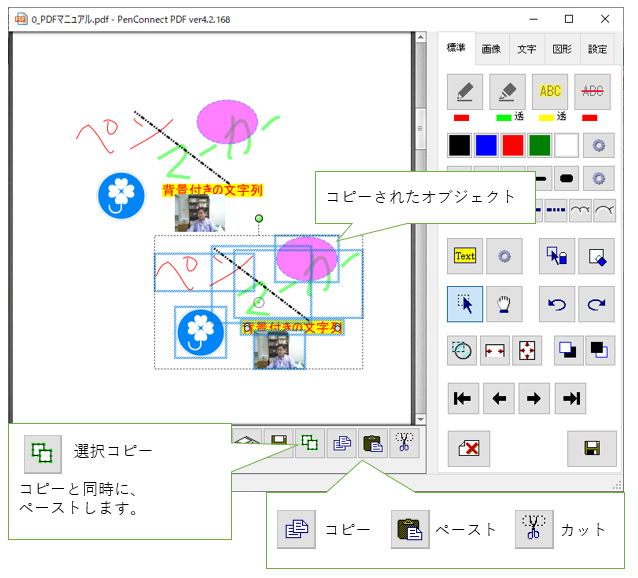This screenshot has width=638, height=578.
Task: Select the semi-transparent green highlighter pen
Action: tap(508, 91)
